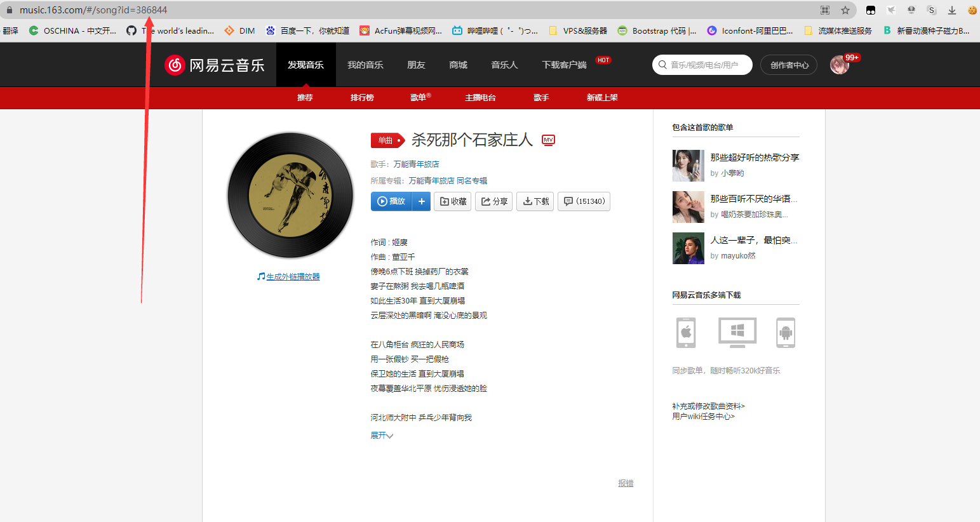Click the 生成外链播放器 link
This screenshot has width=980, height=522.
click(293, 277)
